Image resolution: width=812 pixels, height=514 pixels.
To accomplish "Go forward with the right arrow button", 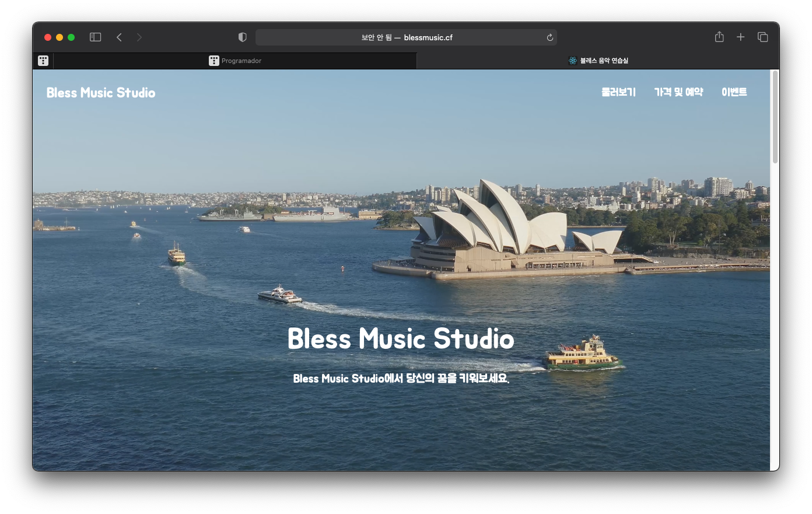I will point(139,37).
